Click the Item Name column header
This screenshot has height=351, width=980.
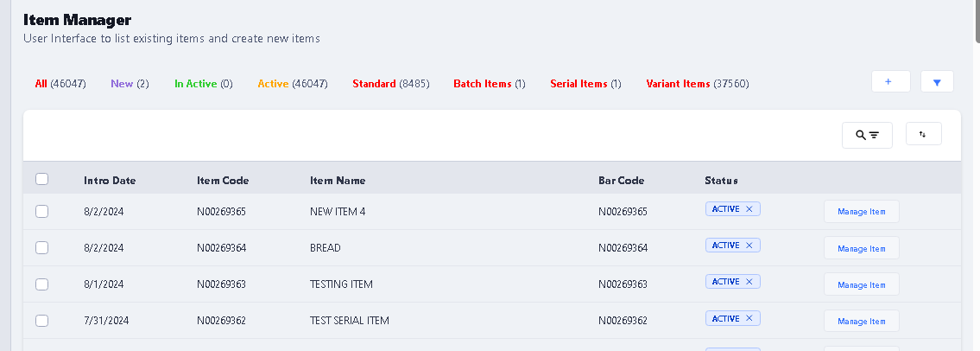pos(338,181)
